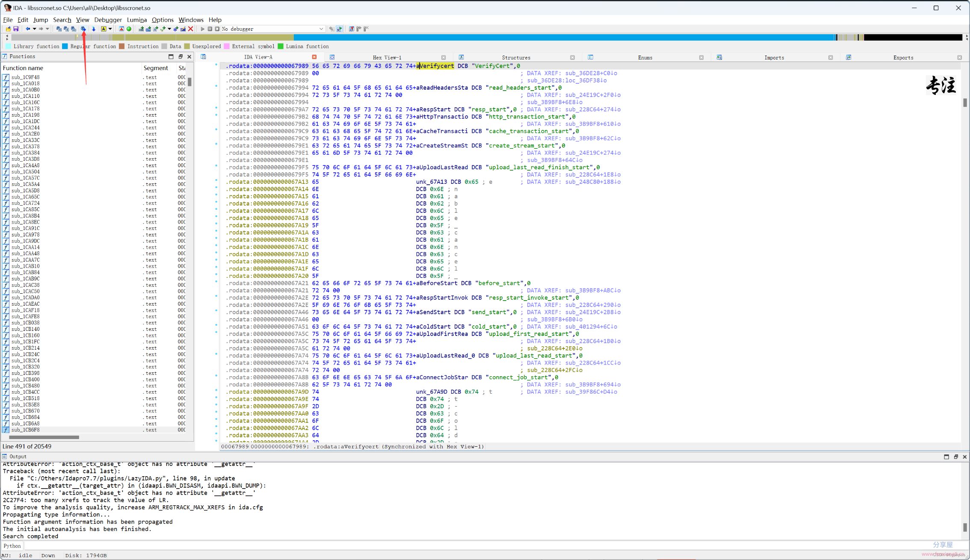Image resolution: width=970 pixels, height=560 pixels.
Task: Select function sub_1C9F48 in the list
Action: click(x=25, y=77)
